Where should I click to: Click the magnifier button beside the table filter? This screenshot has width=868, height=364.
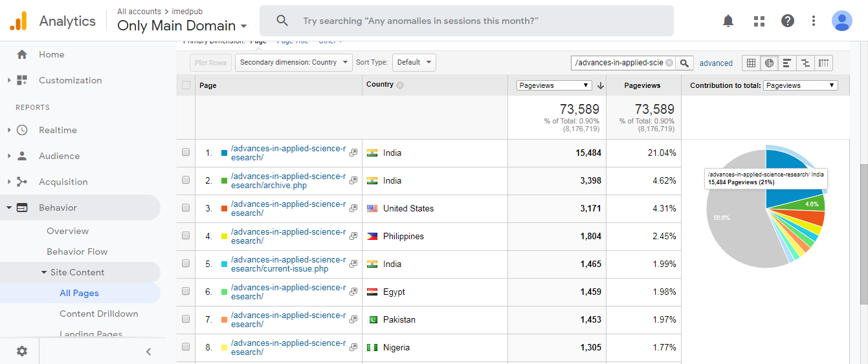click(685, 63)
